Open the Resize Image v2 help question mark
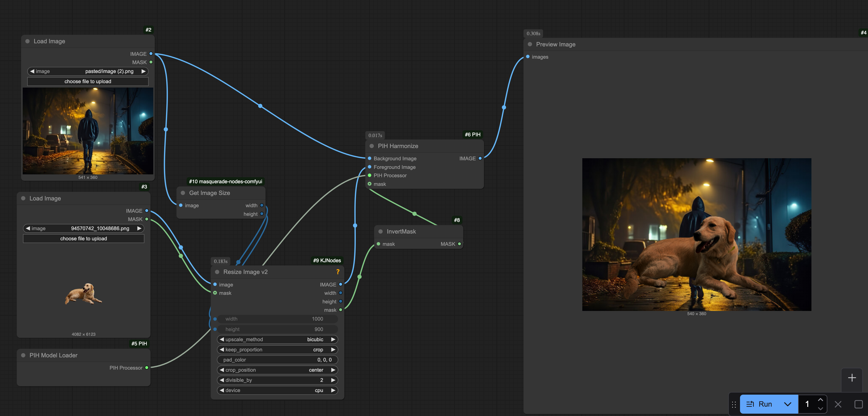Viewport: 868px width, 416px height. pos(338,272)
